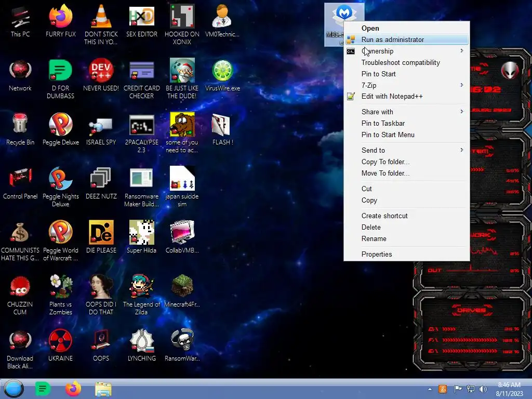Open the green notes app on taskbar

pyautogui.click(x=43, y=389)
